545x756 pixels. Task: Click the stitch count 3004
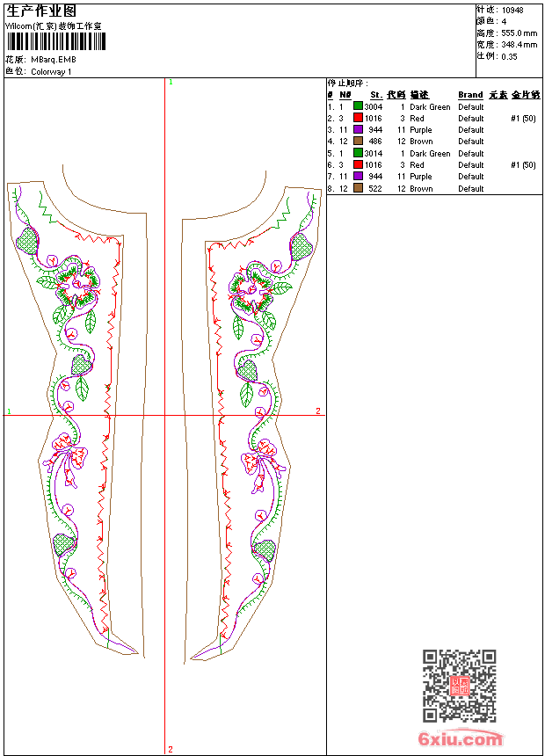pyautogui.click(x=374, y=106)
